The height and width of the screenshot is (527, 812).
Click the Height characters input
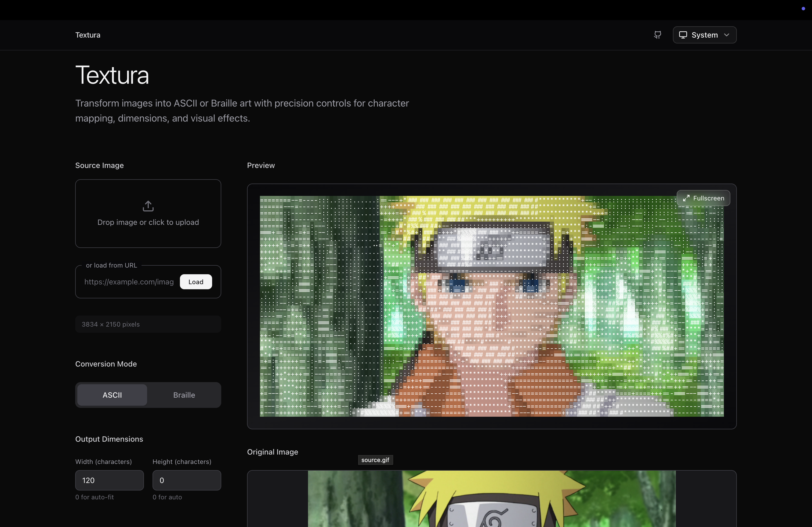(187, 480)
